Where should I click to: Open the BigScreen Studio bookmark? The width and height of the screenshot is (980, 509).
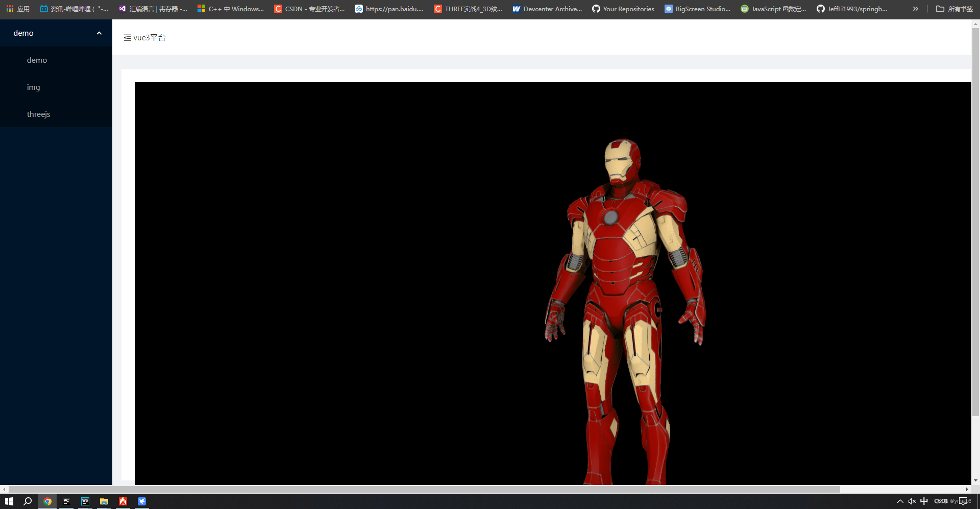pos(698,9)
